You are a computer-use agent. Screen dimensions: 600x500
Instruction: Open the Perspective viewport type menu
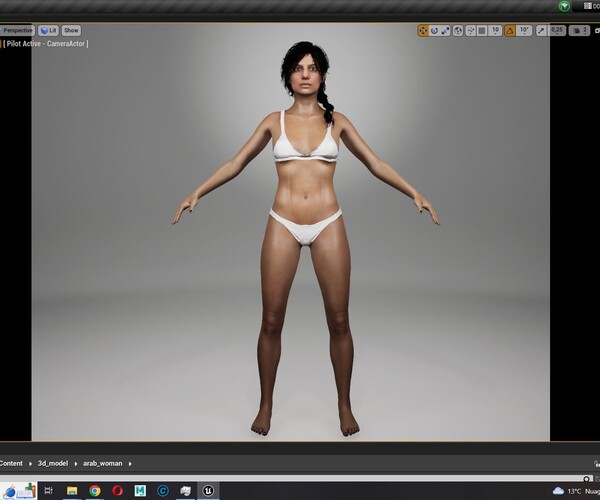click(17, 30)
